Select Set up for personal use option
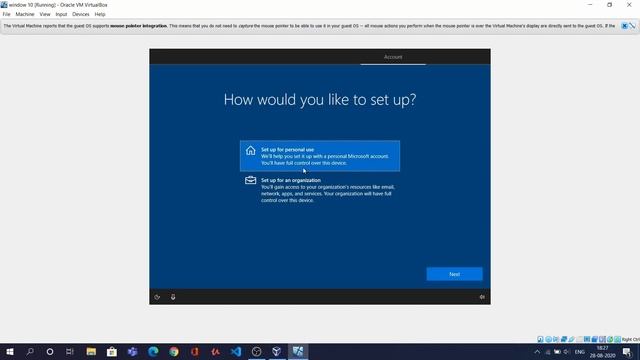The height and width of the screenshot is (360, 640). pyautogui.click(x=320, y=156)
